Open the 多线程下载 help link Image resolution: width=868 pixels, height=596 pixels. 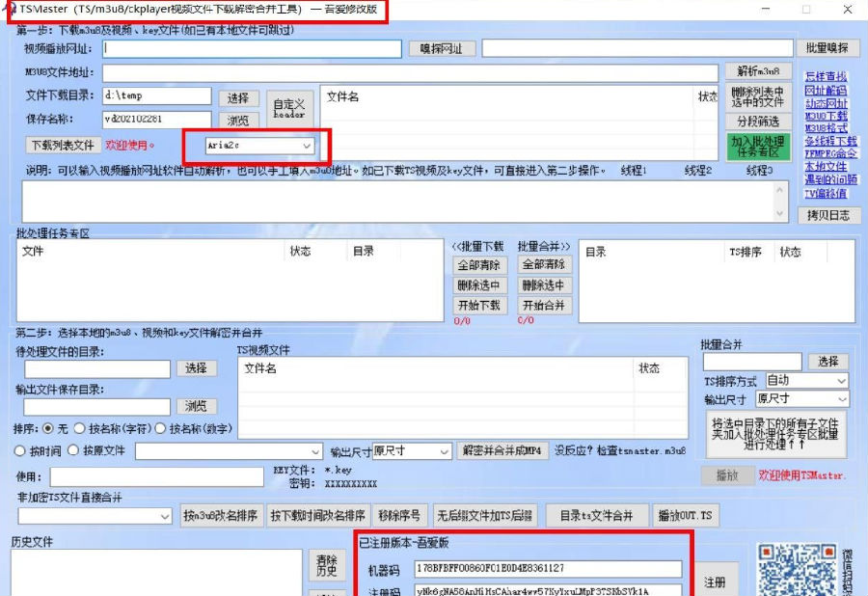pyautogui.click(x=831, y=141)
